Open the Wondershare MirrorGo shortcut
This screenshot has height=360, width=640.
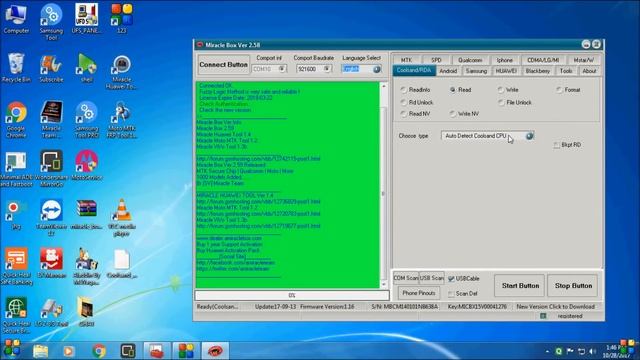[51, 169]
